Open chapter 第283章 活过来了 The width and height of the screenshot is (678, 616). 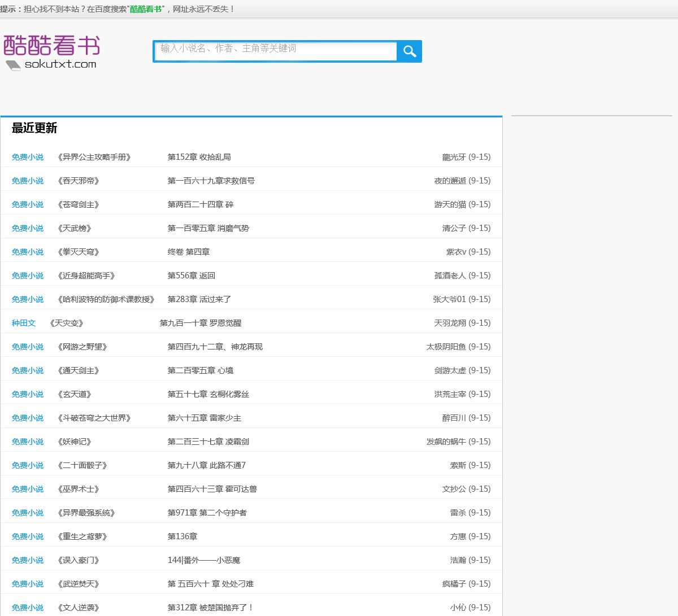(x=199, y=299)
